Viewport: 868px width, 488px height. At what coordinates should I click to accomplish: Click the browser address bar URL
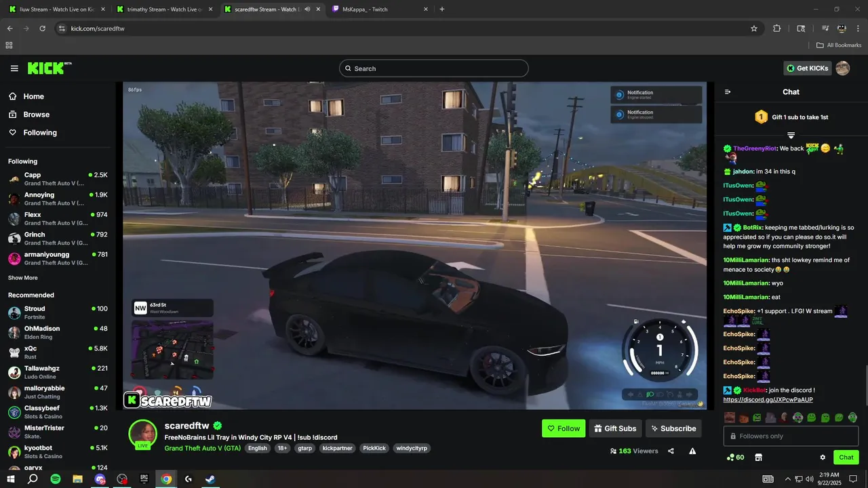tap(98, 28)
